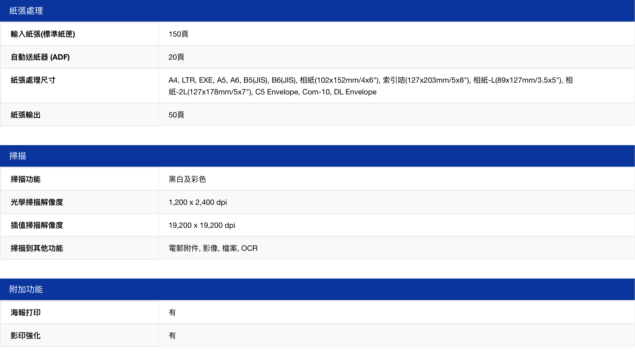Image resolution: width=635 pixels, height=364 pixels.
Task: Click the 光學掃描解像度 label
Action: (37, 202)
